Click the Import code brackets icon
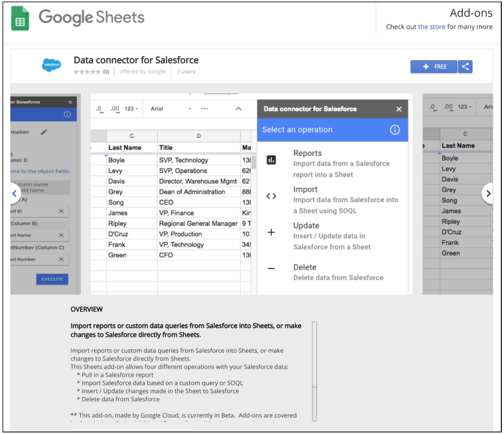The height and width of the screenshot is (434, 504). 271,196
